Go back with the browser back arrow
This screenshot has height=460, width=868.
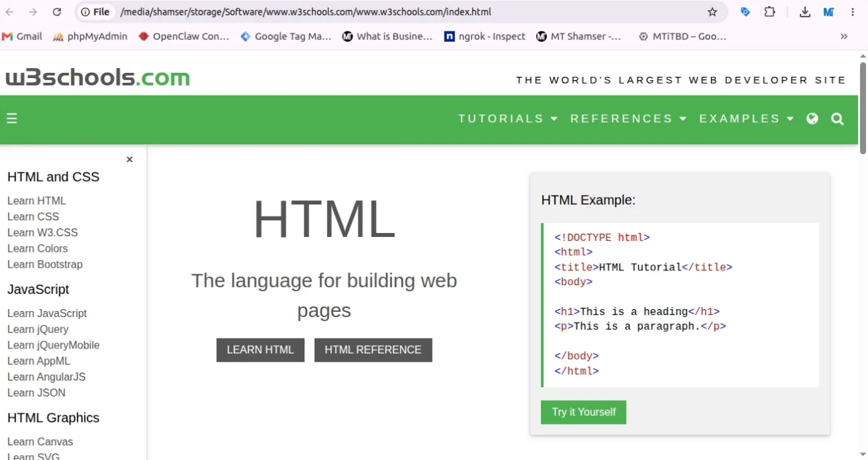click(10, 12)
